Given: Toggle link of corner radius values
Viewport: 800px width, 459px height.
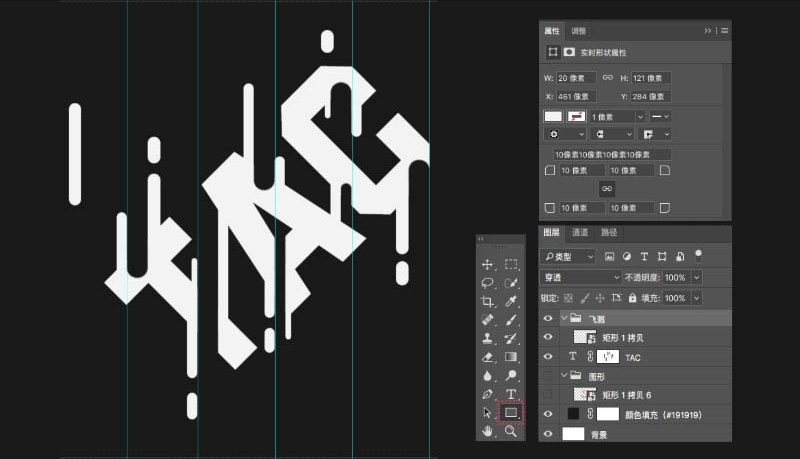Looking at the screenshot, I should tap(607, 189).
